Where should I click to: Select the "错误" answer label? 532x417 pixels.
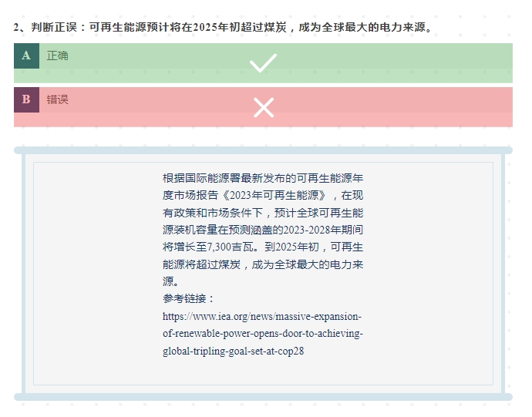[x=58, y=99]
